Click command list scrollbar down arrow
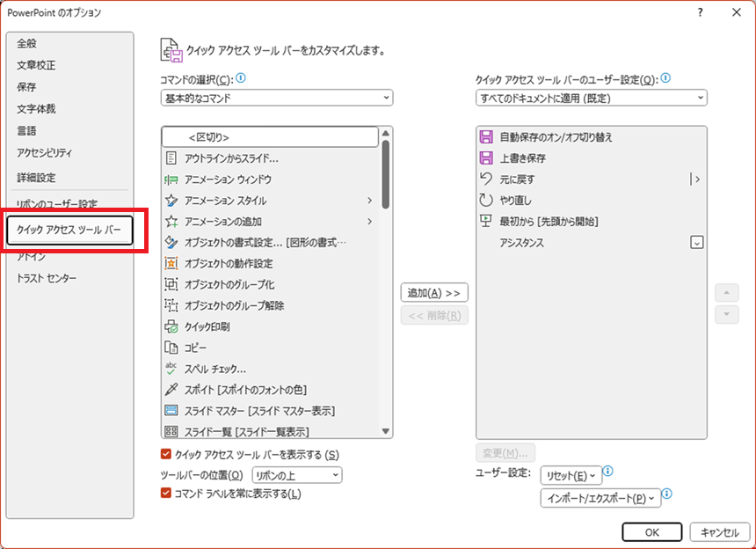 (386, 431)
